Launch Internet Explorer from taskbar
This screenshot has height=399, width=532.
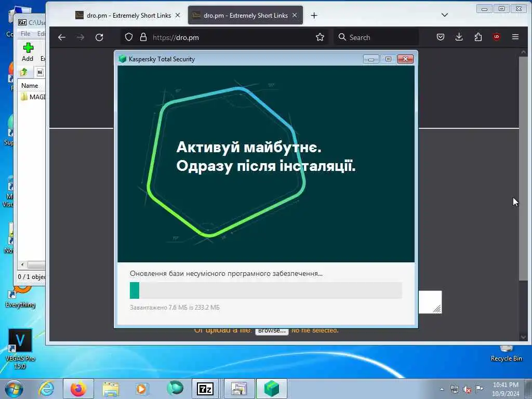(46, 389)
